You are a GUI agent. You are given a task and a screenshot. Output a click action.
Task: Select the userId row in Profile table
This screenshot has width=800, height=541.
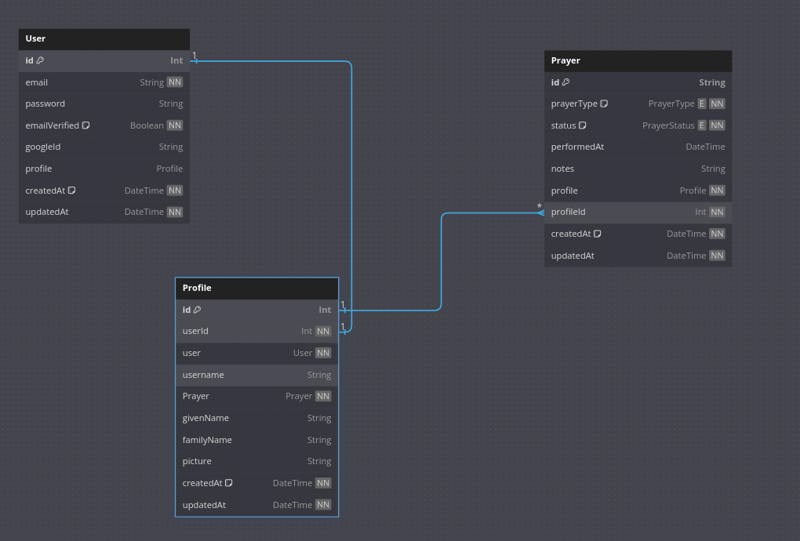257,331
